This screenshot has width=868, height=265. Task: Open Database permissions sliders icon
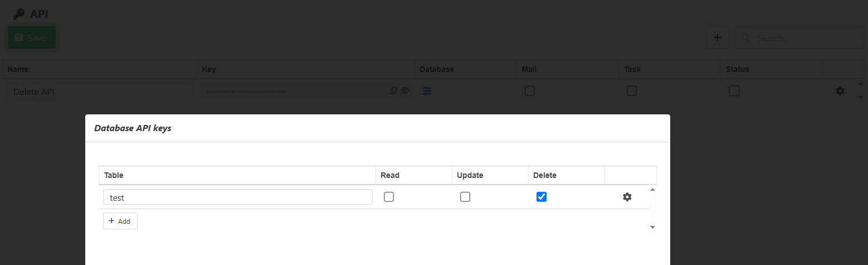point(427,91)
